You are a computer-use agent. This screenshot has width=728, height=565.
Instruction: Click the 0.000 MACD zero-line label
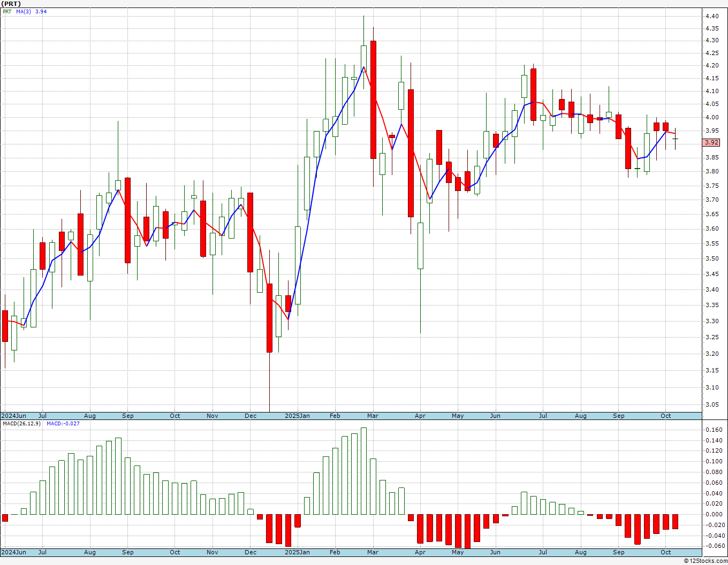point(714,514)
